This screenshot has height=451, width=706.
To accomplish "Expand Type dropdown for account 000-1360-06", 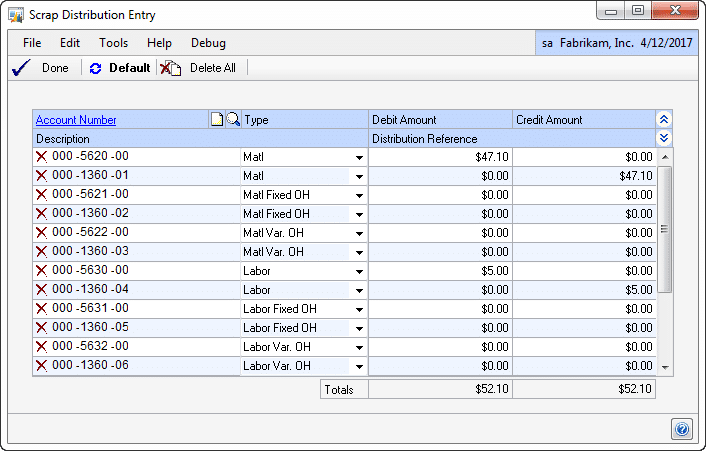I will click(358, 366).
